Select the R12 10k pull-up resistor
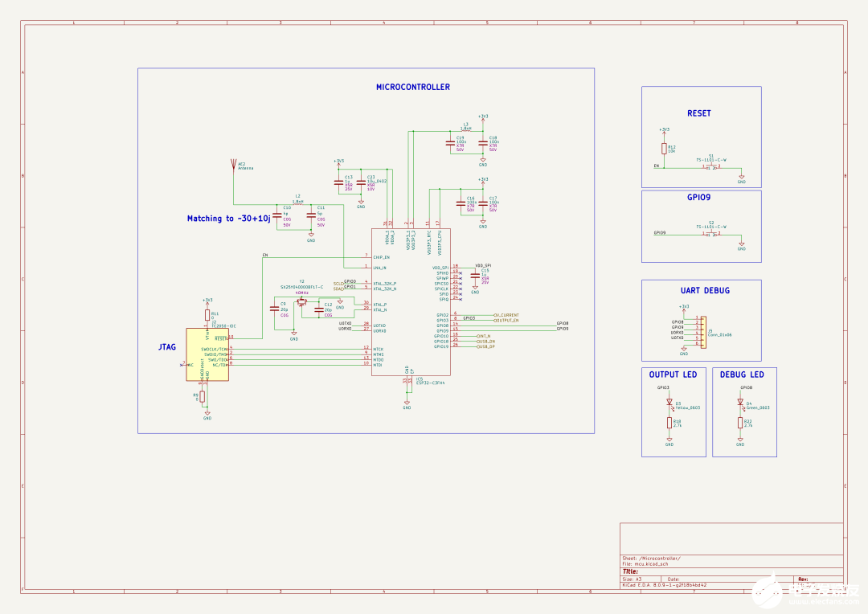Image resolution: width=868 pixels, height=614 pixels. point(664,149)
